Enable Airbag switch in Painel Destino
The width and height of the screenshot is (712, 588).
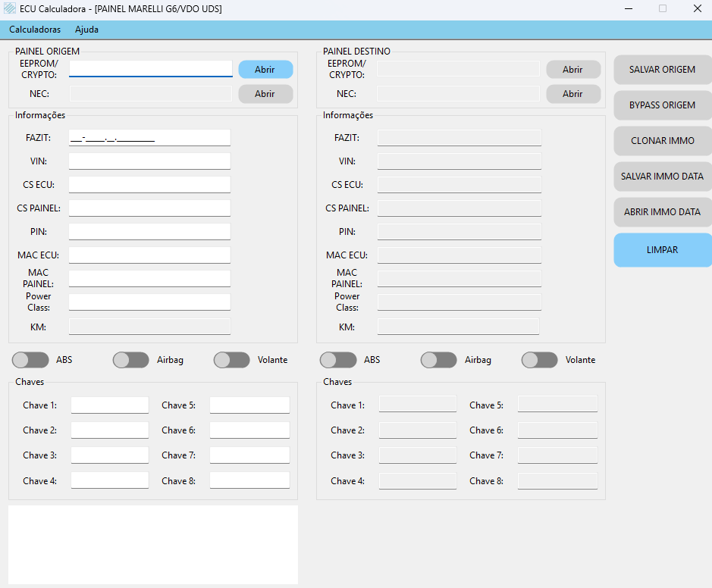point(439,360)
